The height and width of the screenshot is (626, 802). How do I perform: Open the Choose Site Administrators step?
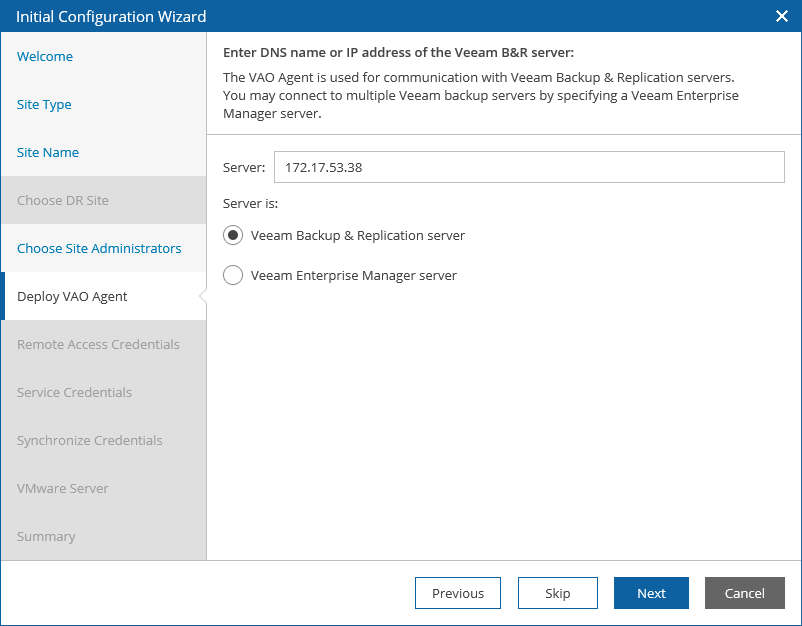[x=99, y=249]
